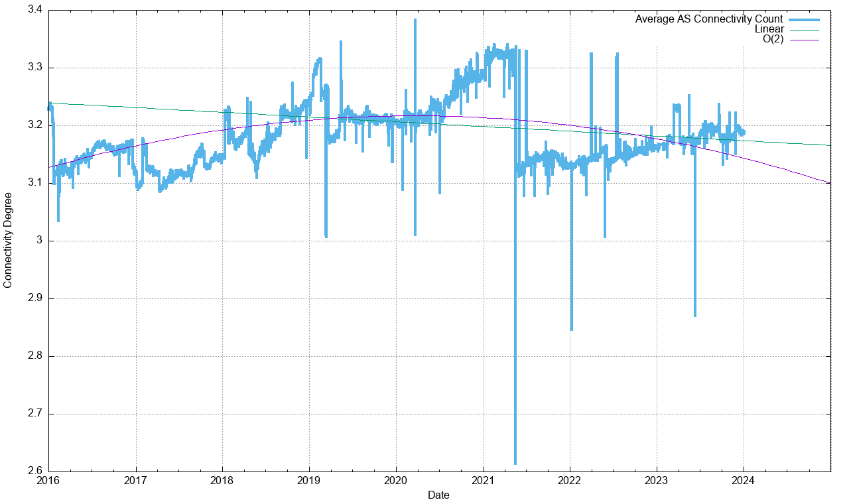Viewport: 849px width, 504px height.
Task: Click the 2.8 y-axis tick label
Action: [x=35, y=356]
